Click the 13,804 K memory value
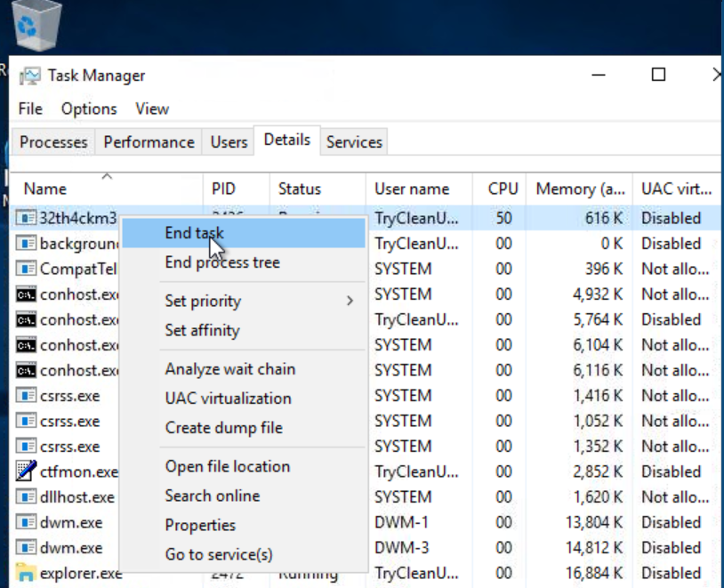The image size is (724, 588). coord(594,522)
